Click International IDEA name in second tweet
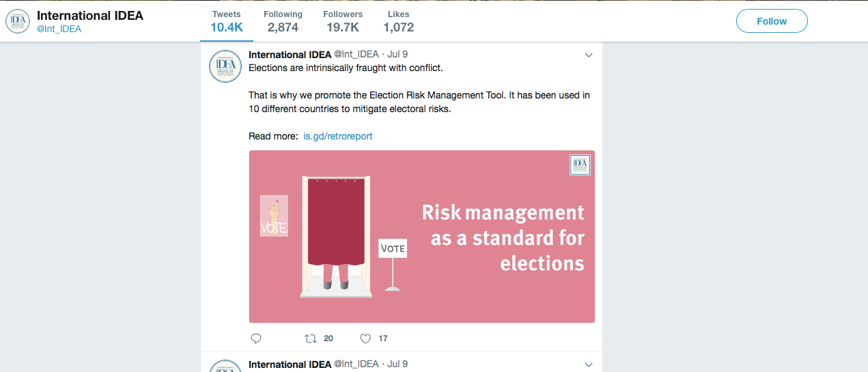The width and height of the screenshot is (868, 372). (290, 364)
